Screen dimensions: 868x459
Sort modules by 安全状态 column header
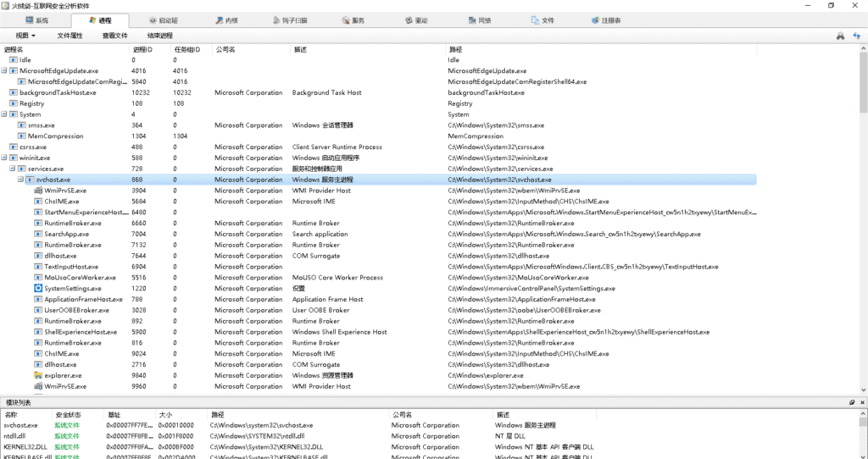(77, 414)
